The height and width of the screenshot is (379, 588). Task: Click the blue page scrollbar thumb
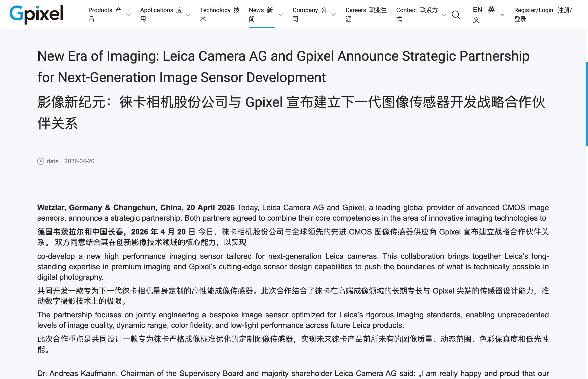coord(587,104)
